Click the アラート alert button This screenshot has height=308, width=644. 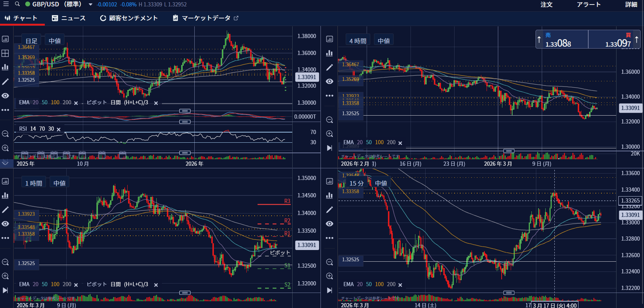pyautogui.click(x=589, y=5)
